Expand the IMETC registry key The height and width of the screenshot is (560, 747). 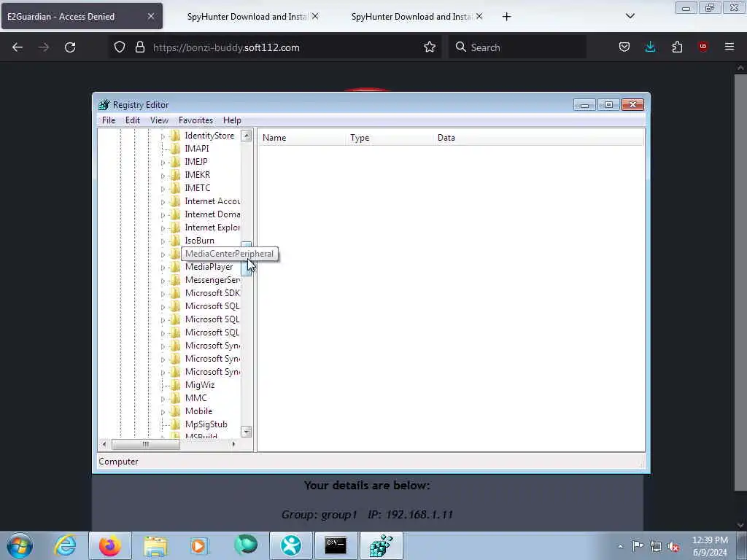pyautogui.click(x=163, y=189)
